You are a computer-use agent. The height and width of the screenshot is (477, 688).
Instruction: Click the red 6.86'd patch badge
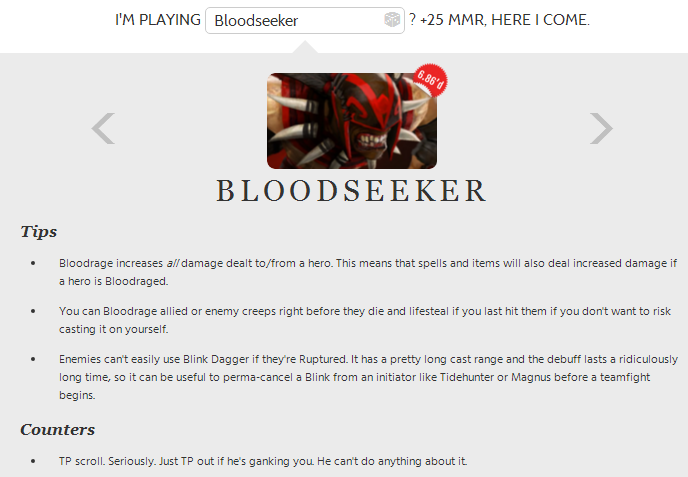click(x=430, y=81)
